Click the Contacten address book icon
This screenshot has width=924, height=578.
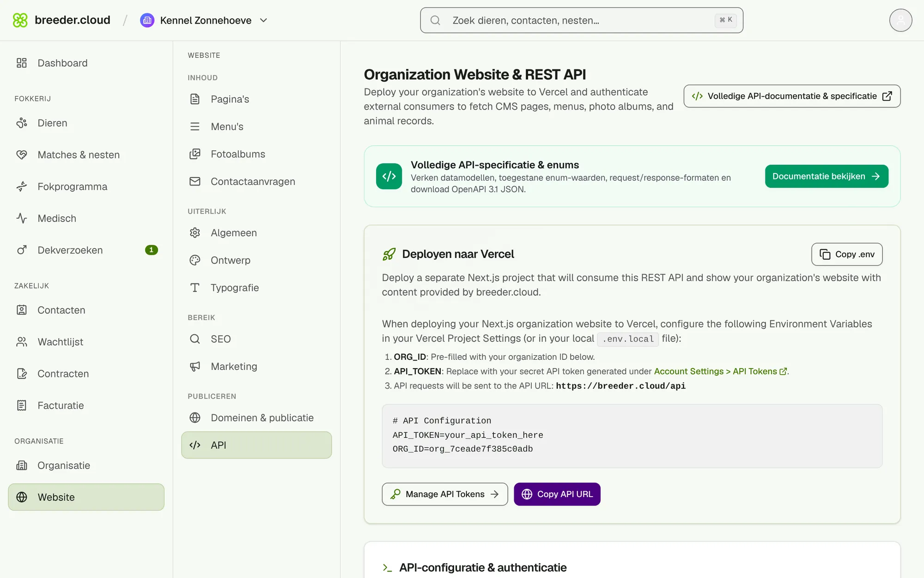(22, 310)
